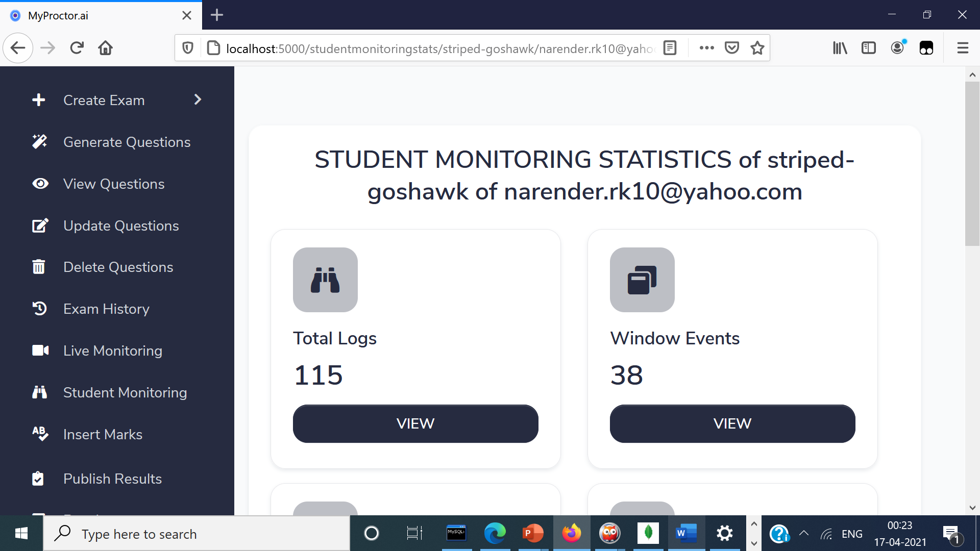980x551 pixels.
Task: Open Student Monitoring sidebar item
Action: [x=125, y=392]
